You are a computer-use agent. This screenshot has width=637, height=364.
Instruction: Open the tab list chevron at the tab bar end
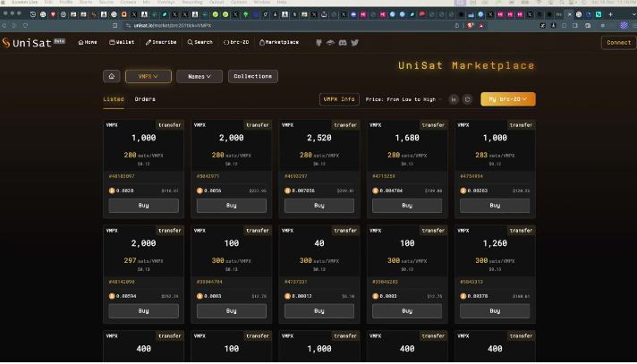click(633, 14)
